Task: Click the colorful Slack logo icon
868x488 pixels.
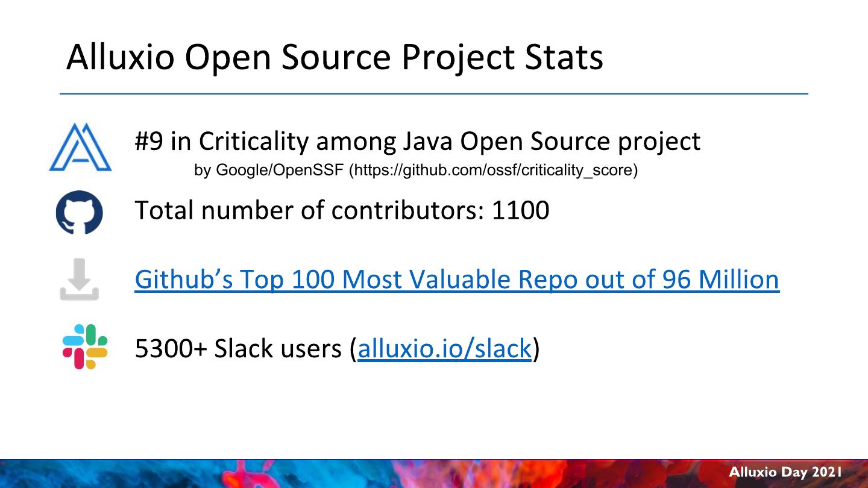Action: coord(85,346)
